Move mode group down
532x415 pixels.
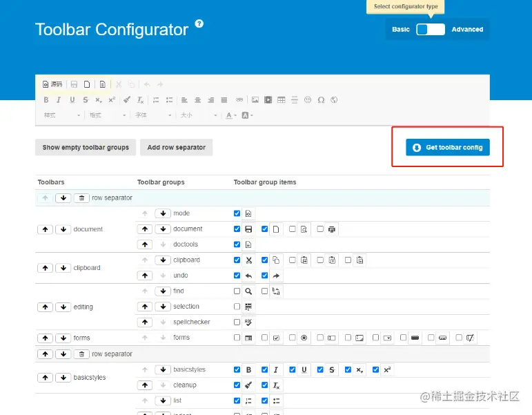[163, 213]
